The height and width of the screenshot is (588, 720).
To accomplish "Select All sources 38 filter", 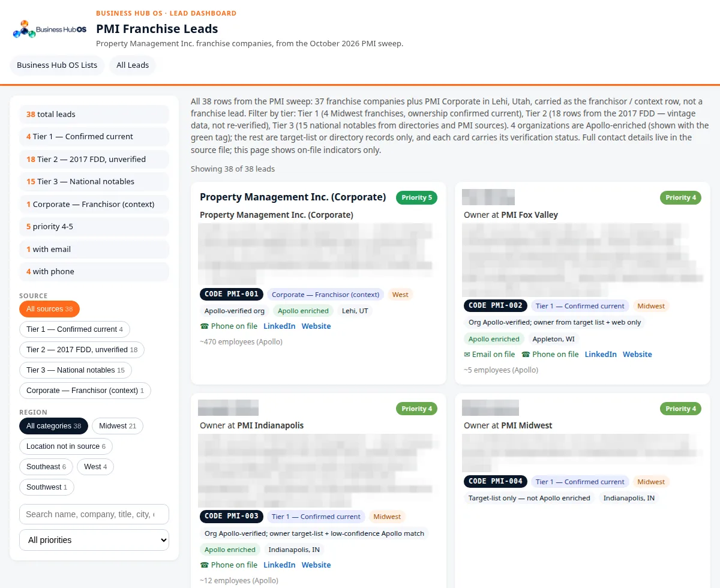I will pos(49,309).
